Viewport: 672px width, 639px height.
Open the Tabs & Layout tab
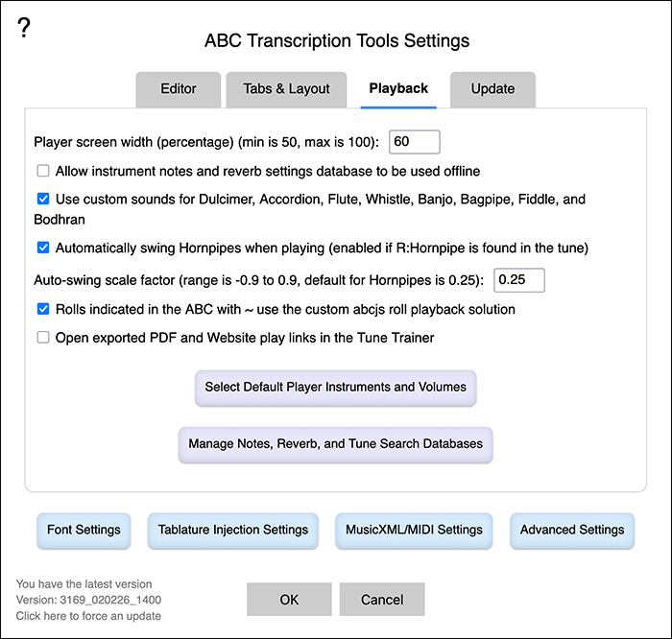286,89
